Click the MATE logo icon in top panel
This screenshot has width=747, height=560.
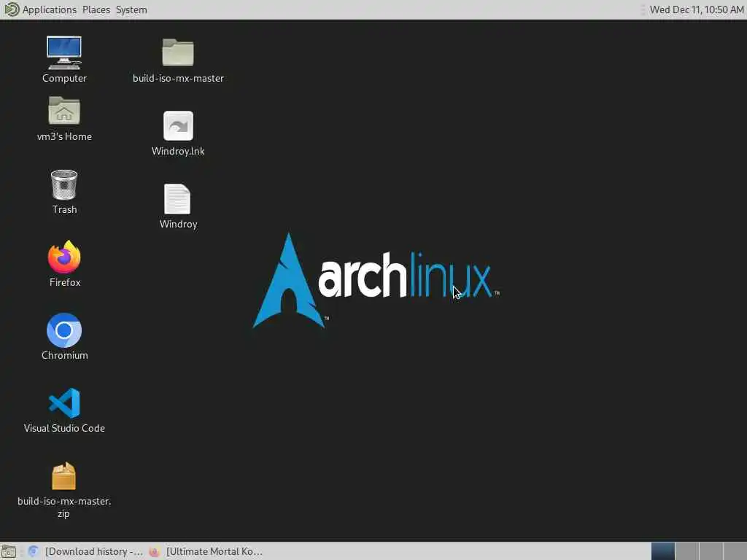(11, 9)
